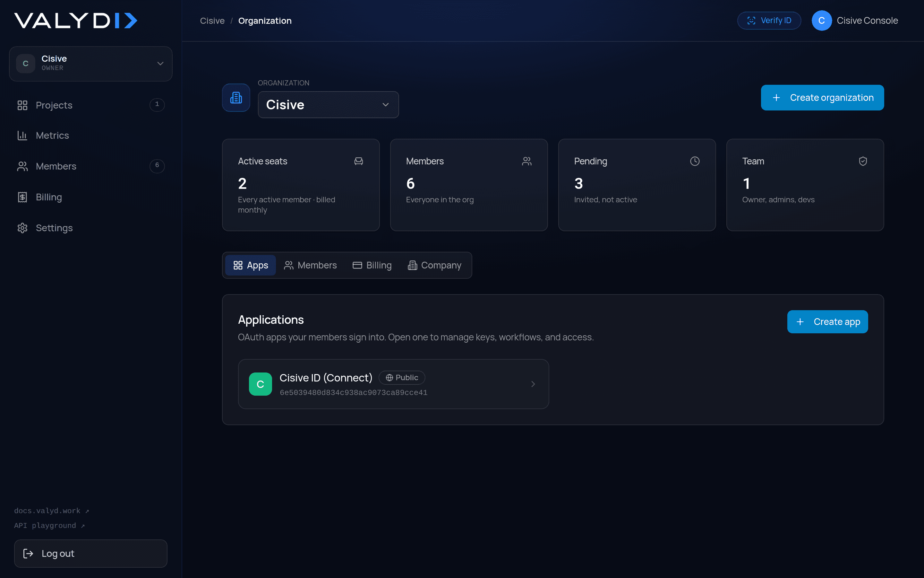The height and width of the screenshot is (578, 924).
Task: Click the clock icon on Pending card
Action: click(695, 161)
